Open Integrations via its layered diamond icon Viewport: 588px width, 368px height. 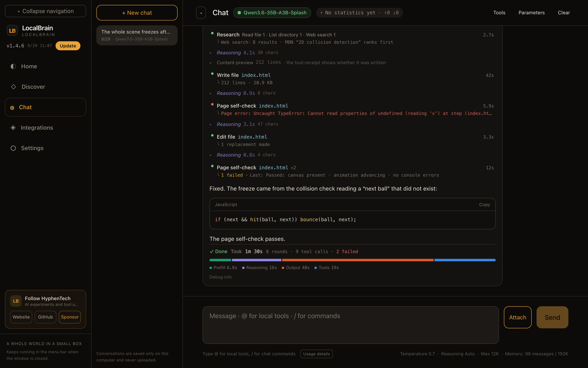click(x=13, y=128)
